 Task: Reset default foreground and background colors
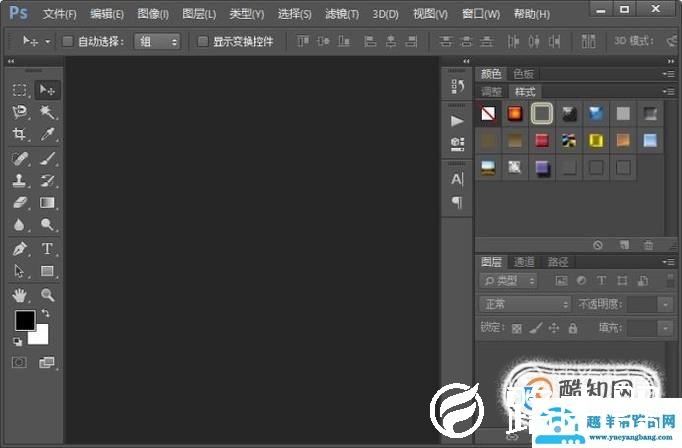click(x=17, y=342)
